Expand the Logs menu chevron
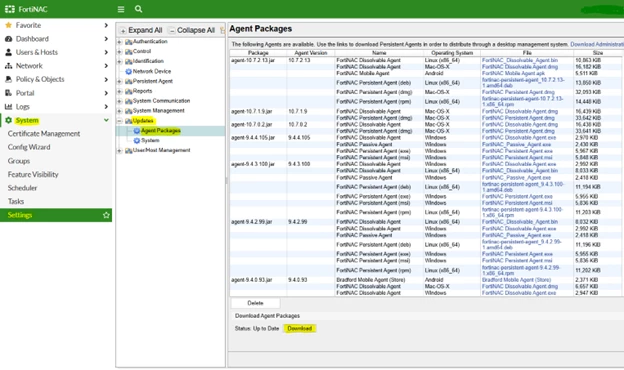The height and width of the screenshot is (370, 624). [106, 106]
